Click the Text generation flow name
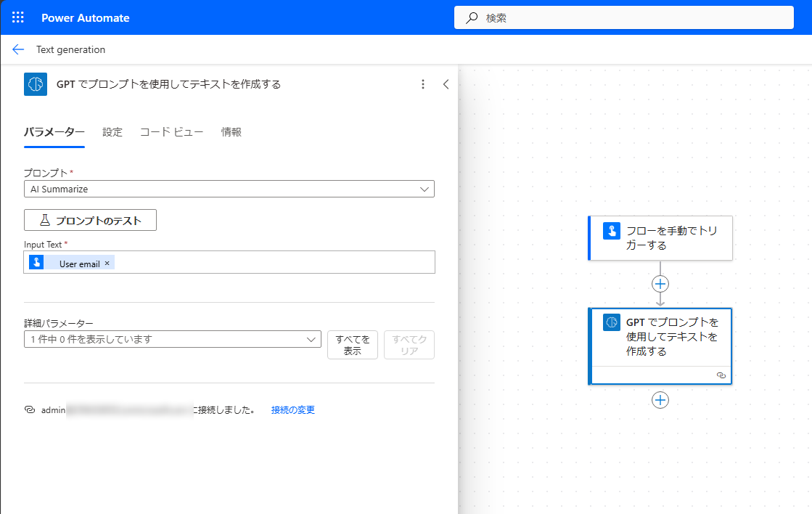 point(71,50)
